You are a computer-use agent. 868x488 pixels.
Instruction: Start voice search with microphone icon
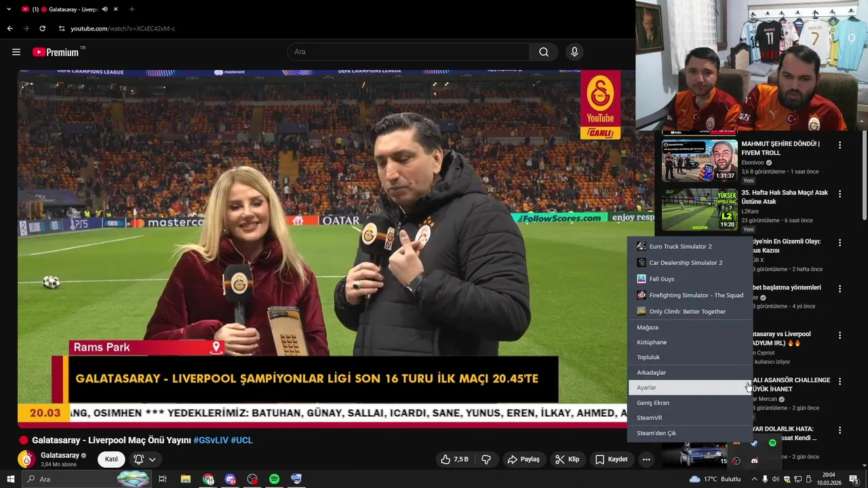[x=574, y=52]
